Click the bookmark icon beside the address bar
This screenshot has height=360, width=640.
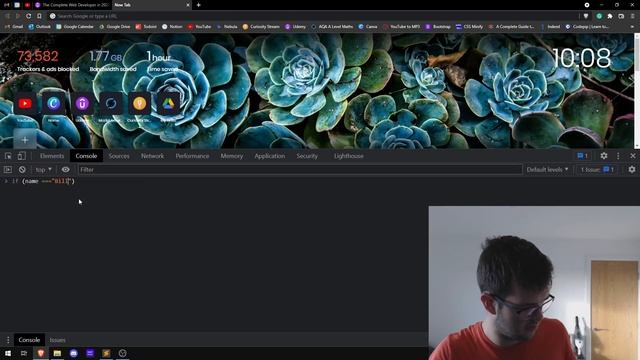[x=39, y=16]
